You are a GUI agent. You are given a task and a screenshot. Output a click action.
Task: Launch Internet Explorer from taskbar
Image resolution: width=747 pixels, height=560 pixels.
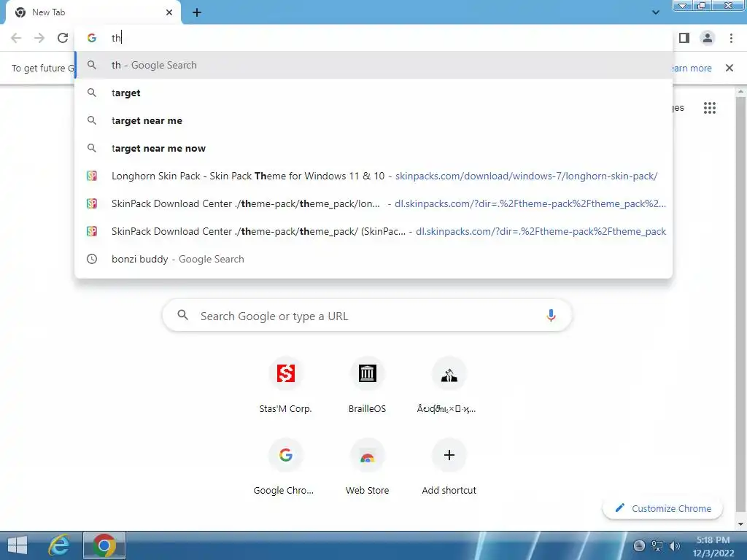point(59,545)
